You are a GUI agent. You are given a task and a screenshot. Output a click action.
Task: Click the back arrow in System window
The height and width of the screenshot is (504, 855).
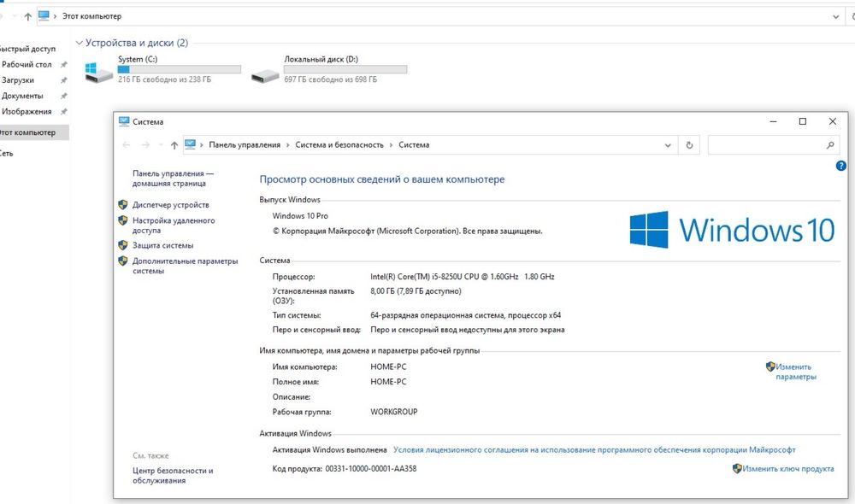[x=127, y=145]
